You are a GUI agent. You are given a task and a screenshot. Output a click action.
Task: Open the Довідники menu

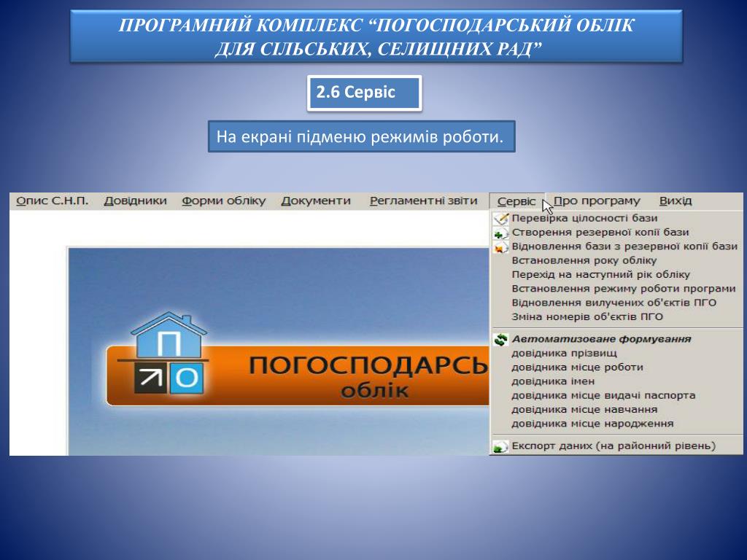click(135, 201)
